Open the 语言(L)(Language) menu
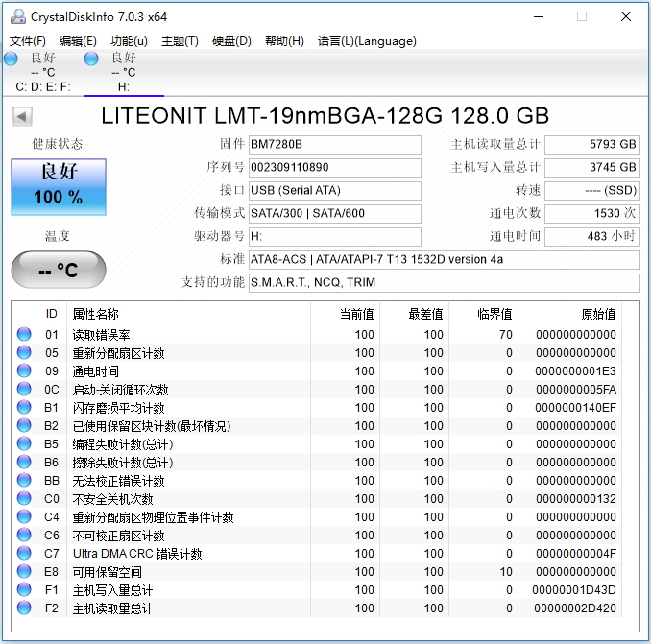The width and height of the screenshot is (651, 644). click(x=367, y=41)
